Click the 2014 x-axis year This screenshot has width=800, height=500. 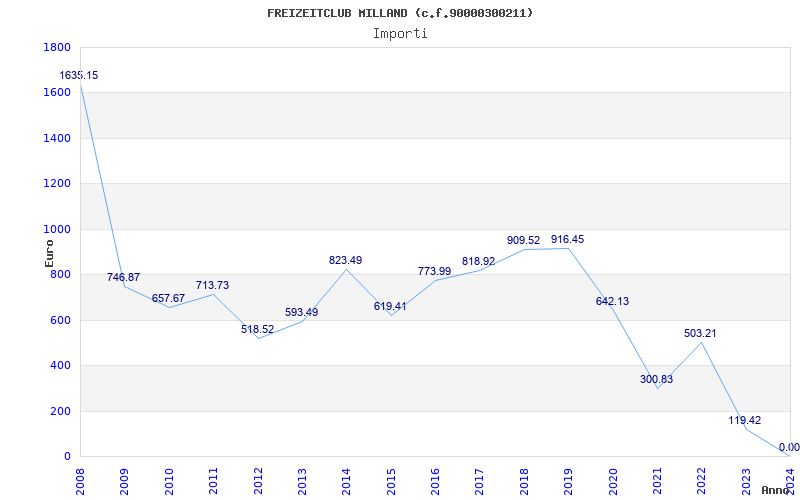tap(346, 482)
